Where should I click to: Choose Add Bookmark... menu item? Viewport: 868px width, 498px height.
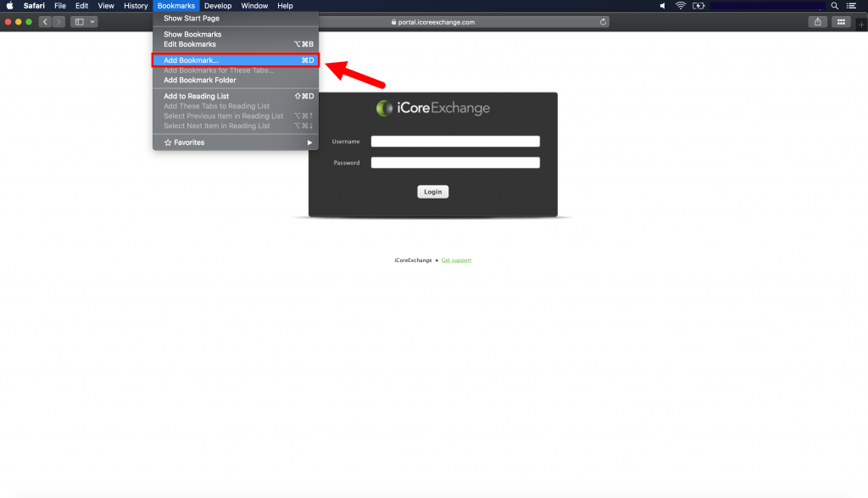(236, 60)
